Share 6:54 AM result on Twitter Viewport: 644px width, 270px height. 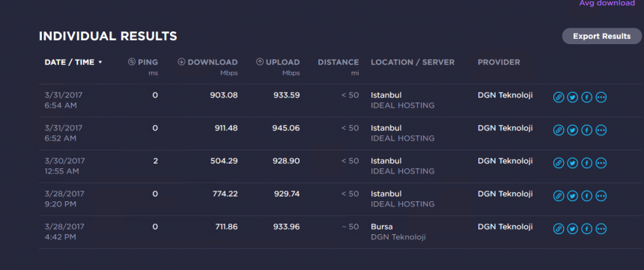coord(573,97)
